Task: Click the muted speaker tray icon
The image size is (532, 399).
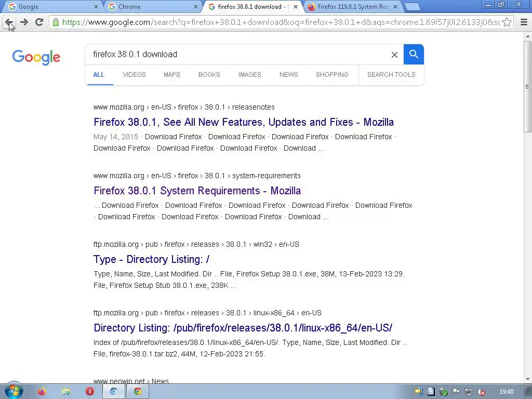Action: click(481, 392)
